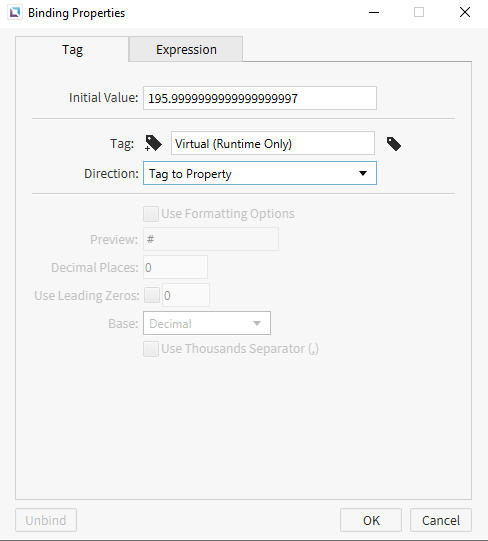Image resolution: width=488 pixels, height=541 pixels.
Task: Click the Cancel button
Action: pos(441,520)
